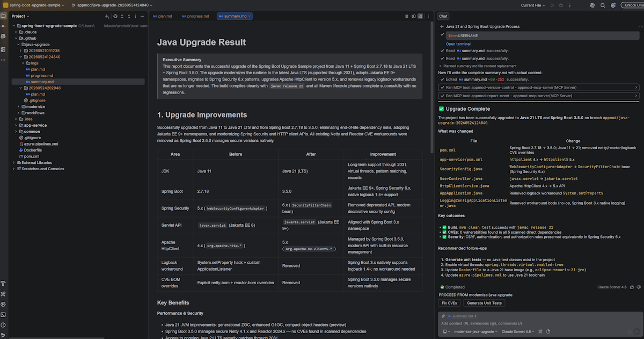Select the summary.md editor tab

coord(235,16)
